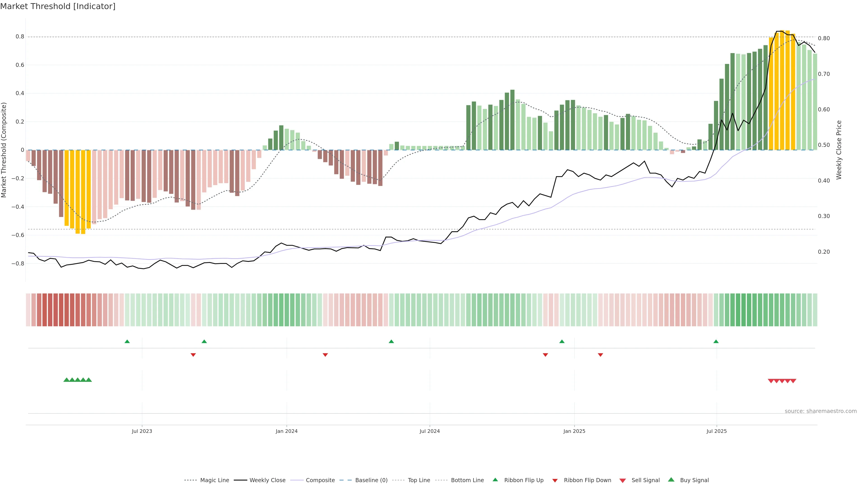Click the ribbon flip up marker before Jul 2023
The image size is (868, 488).
pyautogui.click(x=127, y=342)
